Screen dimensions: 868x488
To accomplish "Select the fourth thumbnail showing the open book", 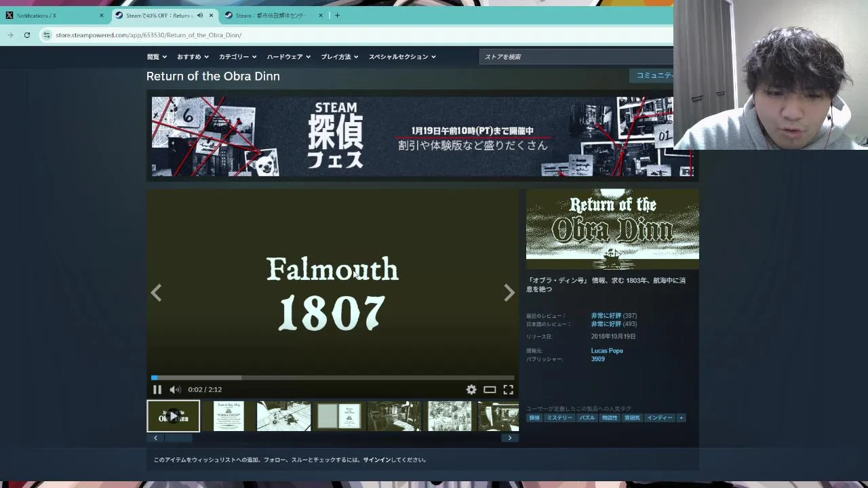I will [338, 416].
